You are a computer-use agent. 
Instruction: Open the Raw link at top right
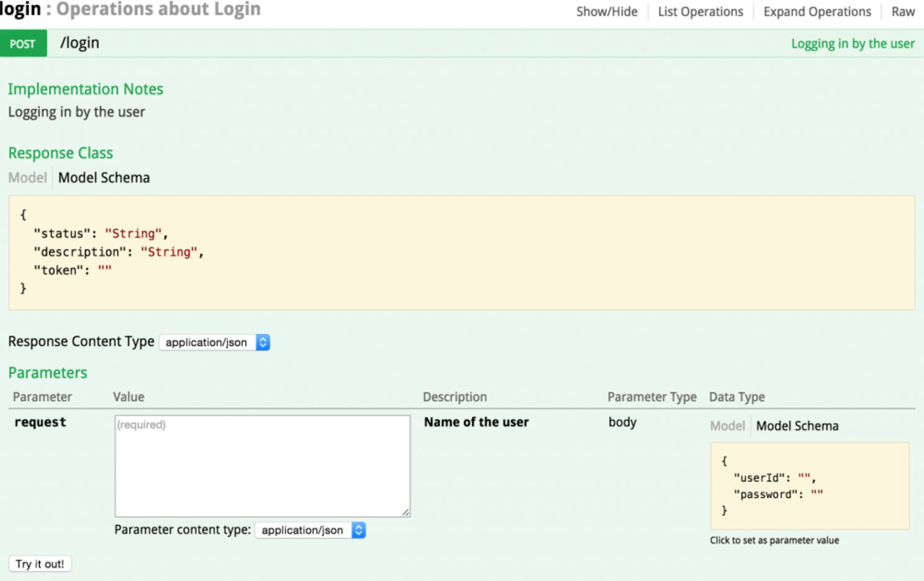point(903,12)
